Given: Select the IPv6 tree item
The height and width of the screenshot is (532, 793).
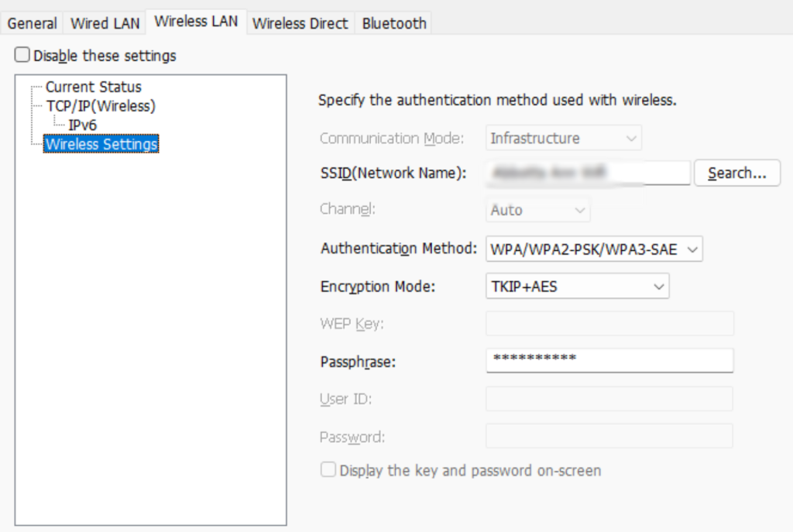Looking at the screenshot, I should [x=82, y=125].
